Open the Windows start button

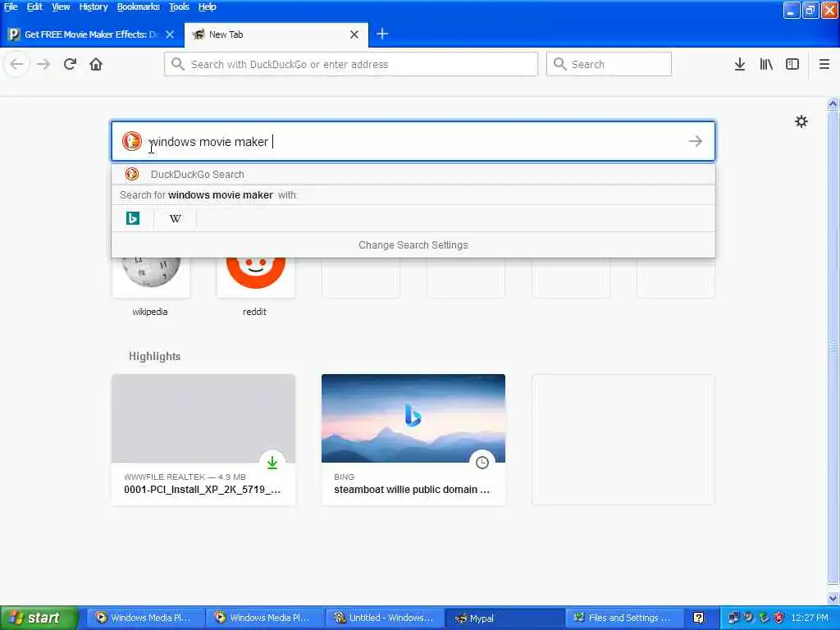tap(39, 619)
